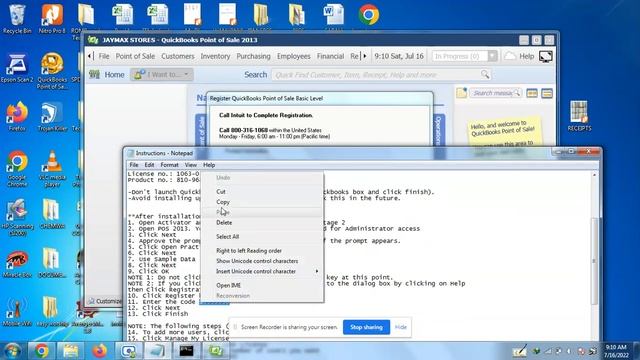640x360 pixels.
Task: Select the CHEMWIN folder on the desktop
Action: [52, 215]
